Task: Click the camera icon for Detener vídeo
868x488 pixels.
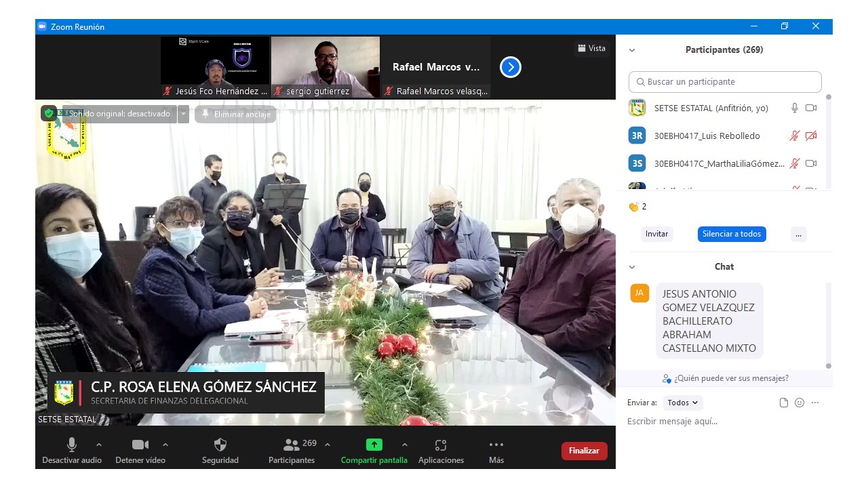Action: [x=140, y=444]
